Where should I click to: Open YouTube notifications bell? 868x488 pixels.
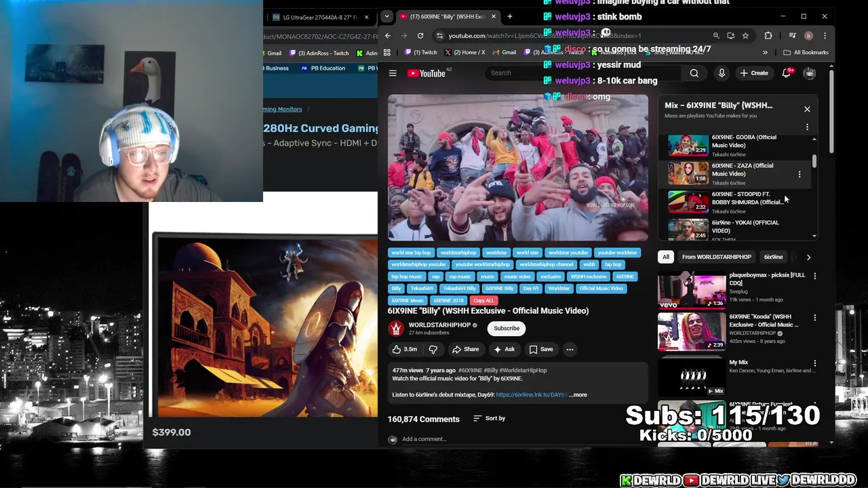tap(787, 73)
